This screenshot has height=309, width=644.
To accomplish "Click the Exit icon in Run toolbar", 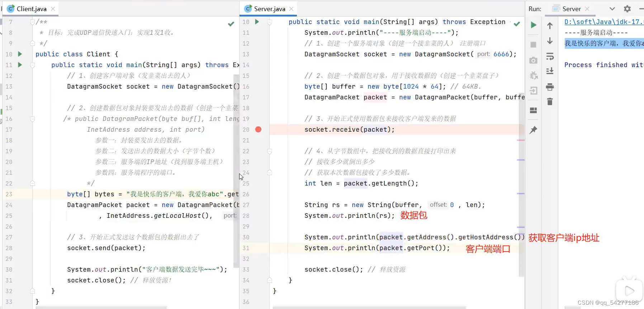I will [534, 90].
